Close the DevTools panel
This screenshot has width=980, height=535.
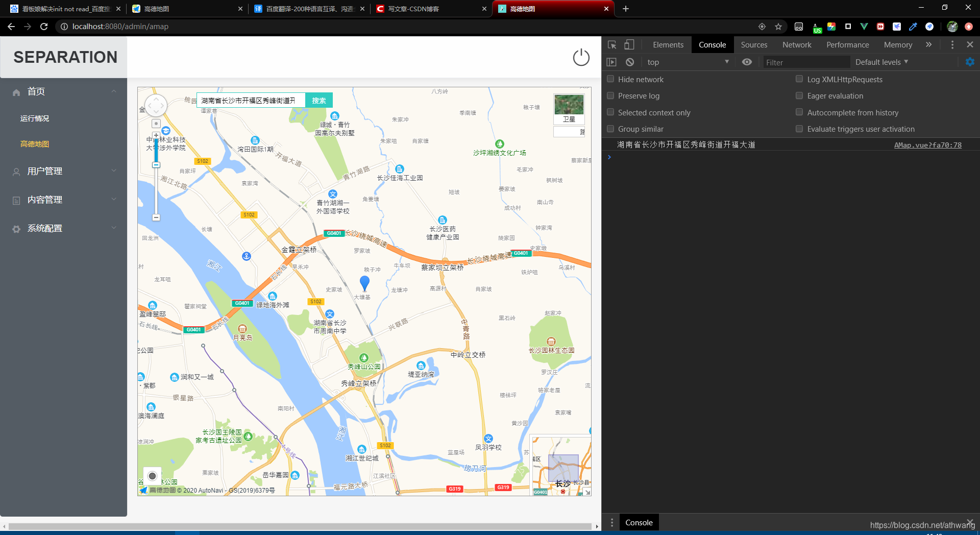point(970,45)
